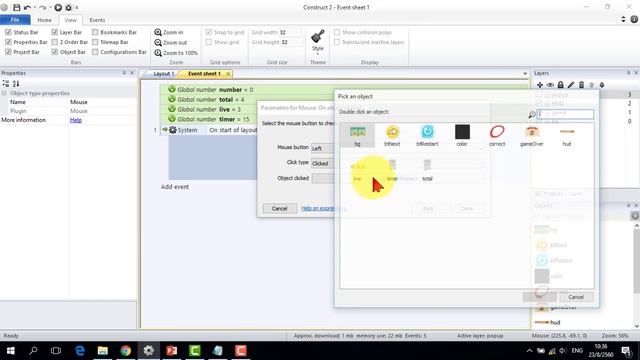Click the rename layer pencil icon
The image size is (640, 360).
(x=571, y=85)
